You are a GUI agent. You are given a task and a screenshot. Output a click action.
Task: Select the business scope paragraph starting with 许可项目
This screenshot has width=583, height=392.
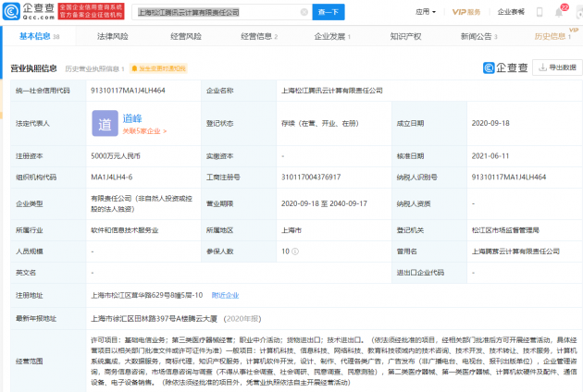pos(334,361)
